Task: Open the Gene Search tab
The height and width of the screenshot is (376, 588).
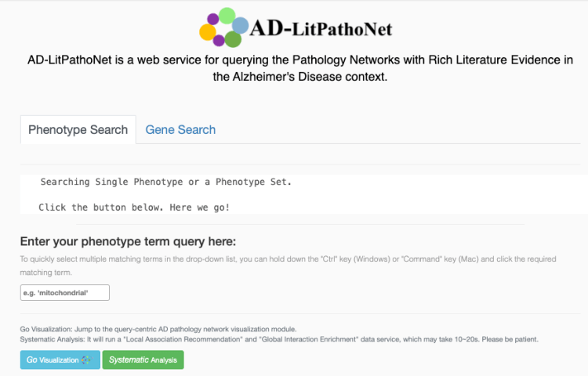Action: coord(180,130)
